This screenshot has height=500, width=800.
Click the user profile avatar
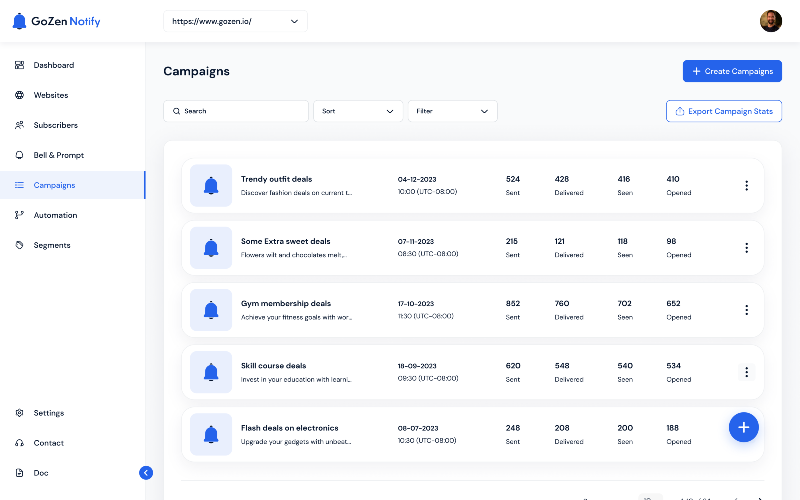[770, 21]
